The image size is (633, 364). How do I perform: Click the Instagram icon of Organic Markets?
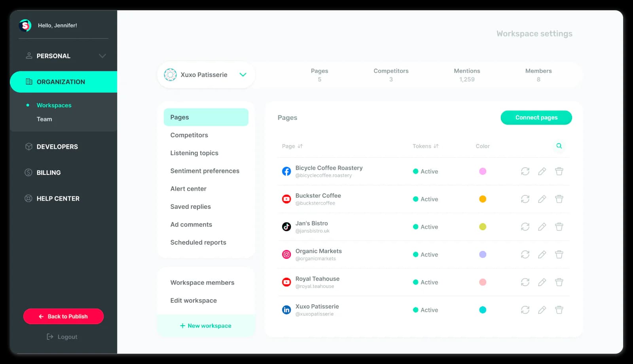pyautogui.click(x=286, y=254)
